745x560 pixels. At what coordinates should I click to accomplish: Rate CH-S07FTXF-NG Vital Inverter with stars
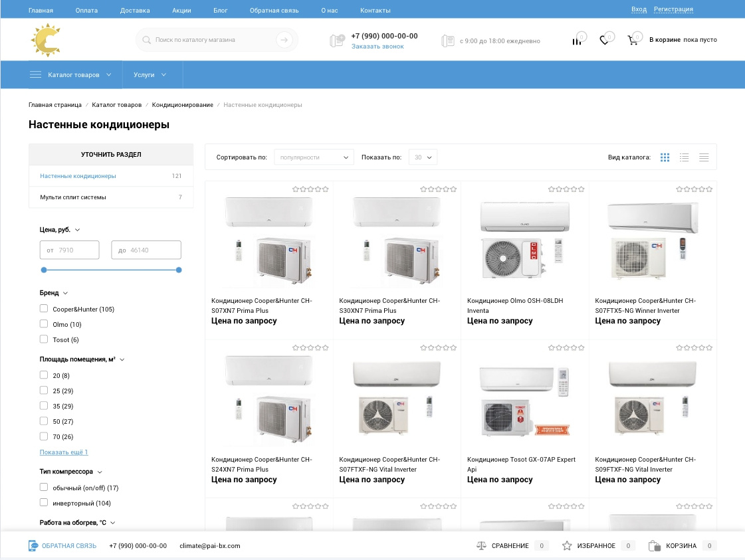(x=438, y=347)
